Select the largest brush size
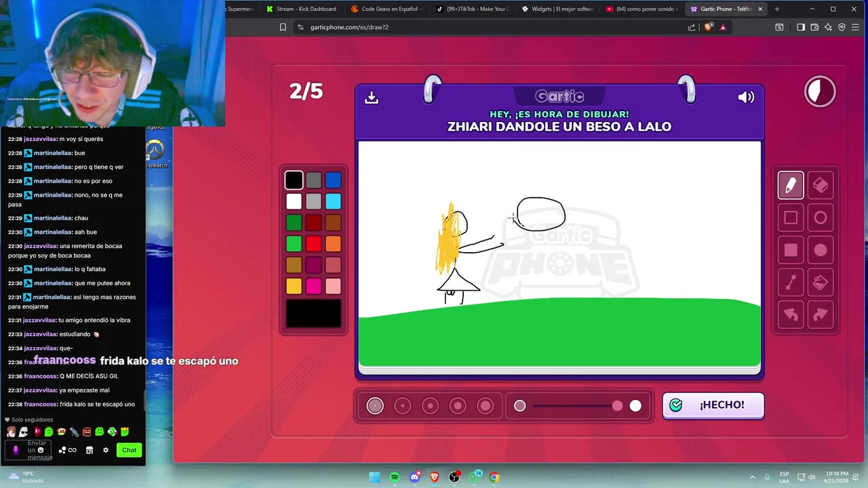Screen dimensions: 868x488 [x=486, y=405]
